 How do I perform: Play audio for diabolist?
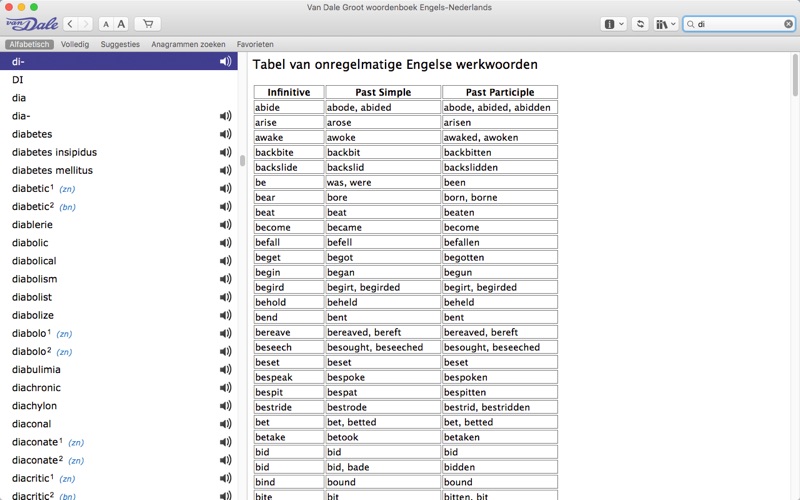(226, 297)
